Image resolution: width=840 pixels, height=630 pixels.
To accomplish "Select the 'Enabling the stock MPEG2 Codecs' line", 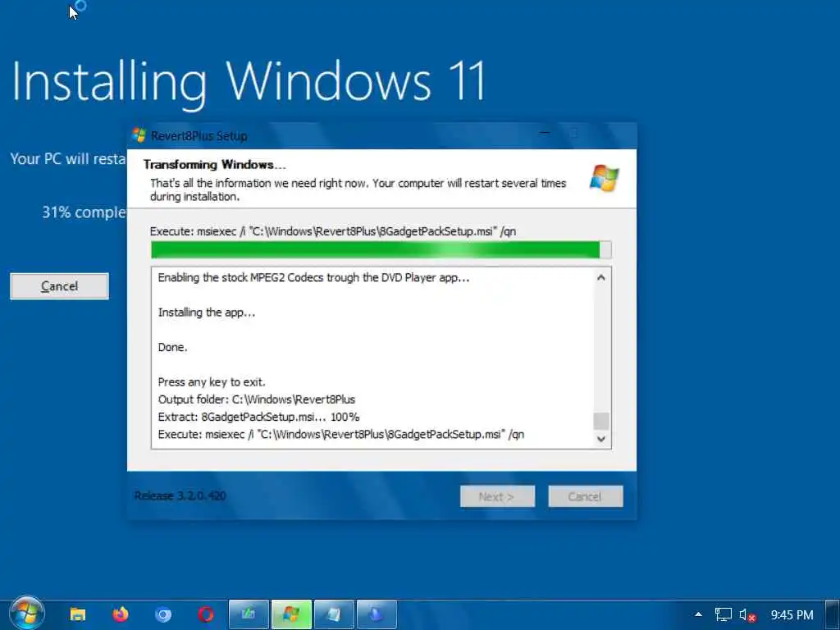I will 313,277.
